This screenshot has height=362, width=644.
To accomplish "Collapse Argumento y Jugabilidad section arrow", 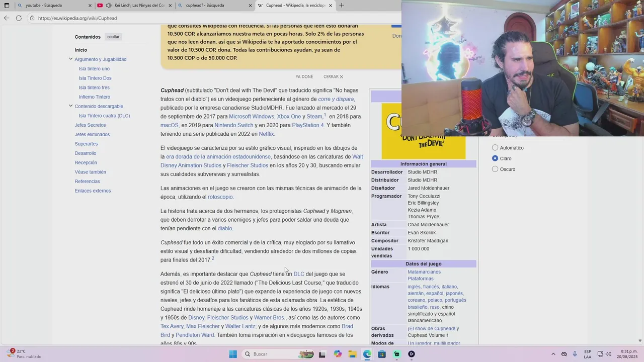I will point(70,59).
